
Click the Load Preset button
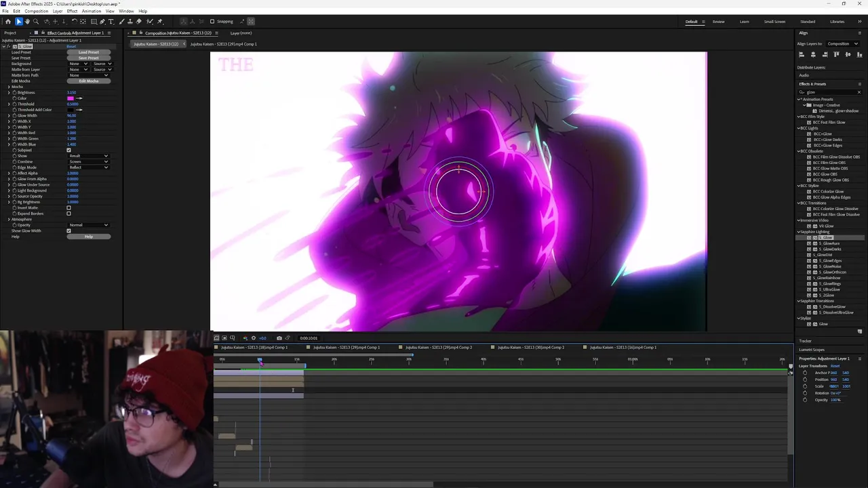[89, 52]
